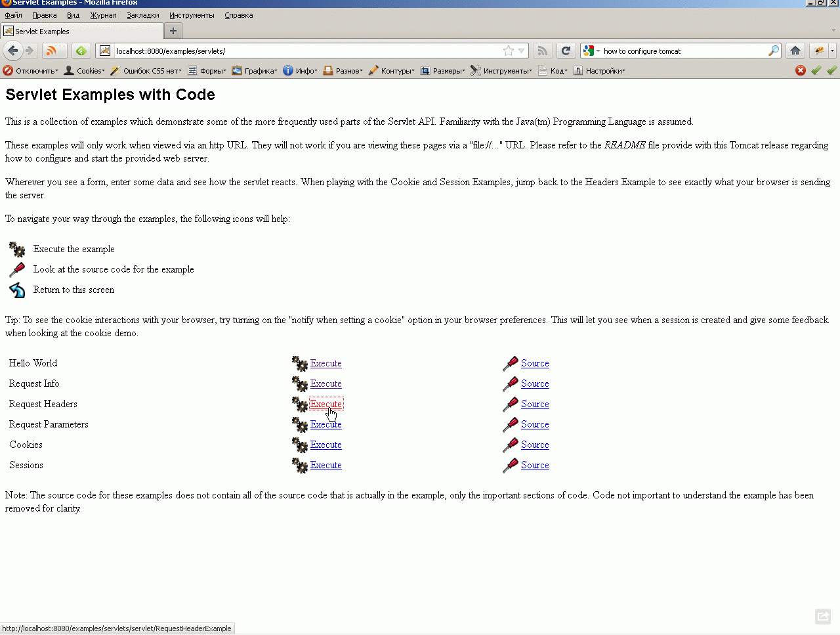Viewport: 840px width, 635px height.
Task: View Source for Request Info
Action: pyautogui.click(x=535, y=383)
